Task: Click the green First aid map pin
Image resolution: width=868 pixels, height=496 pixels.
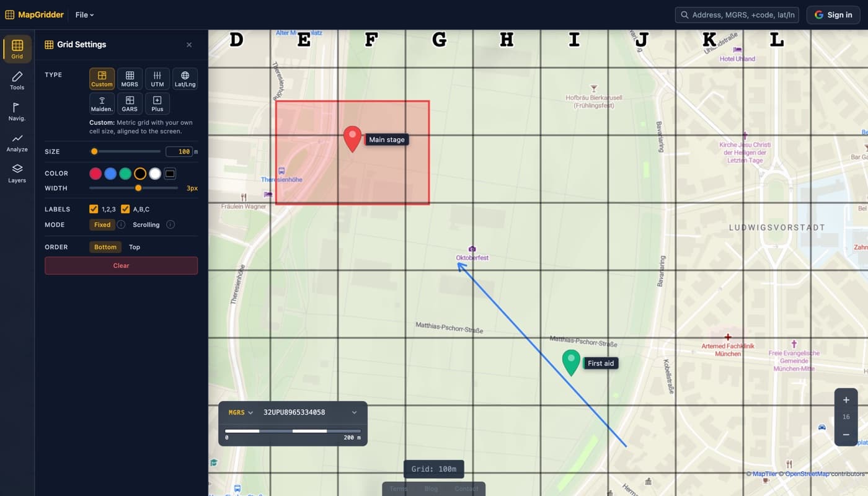Action: (x=571, y=363)
